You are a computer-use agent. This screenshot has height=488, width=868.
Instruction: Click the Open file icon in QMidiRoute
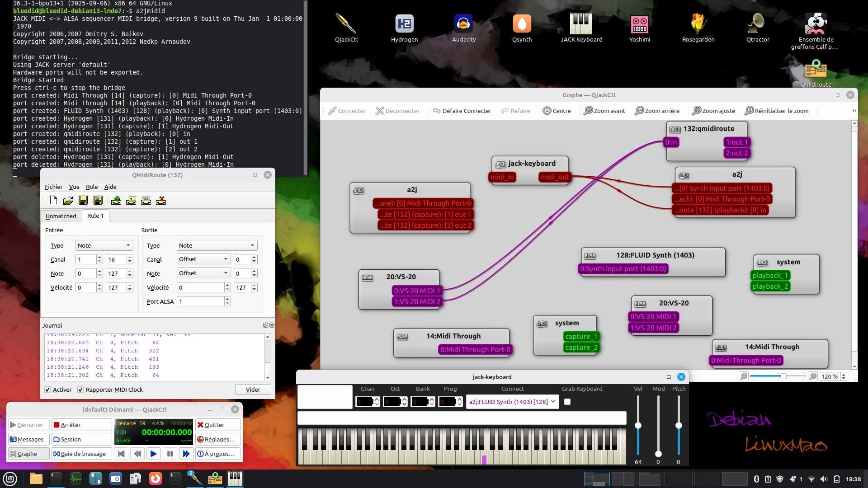(68, 201)
